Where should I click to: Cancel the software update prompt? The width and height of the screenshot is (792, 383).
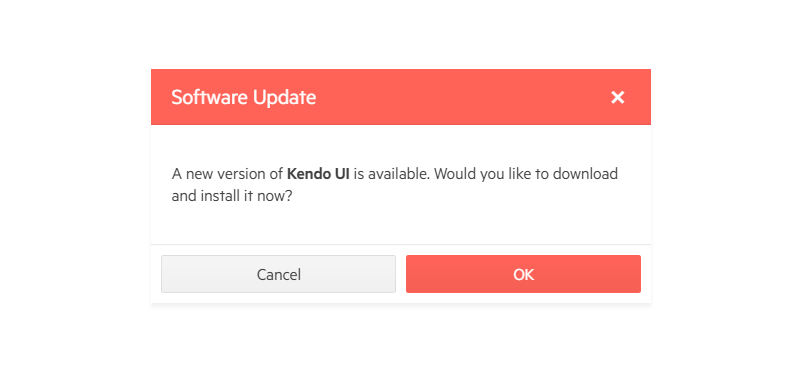[x=278, y=274]
